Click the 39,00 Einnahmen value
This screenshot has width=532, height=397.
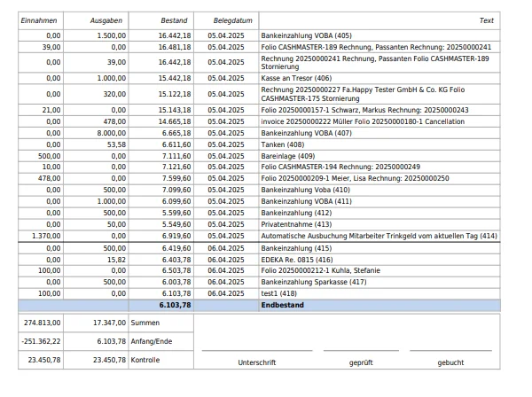tap(51, 47)
